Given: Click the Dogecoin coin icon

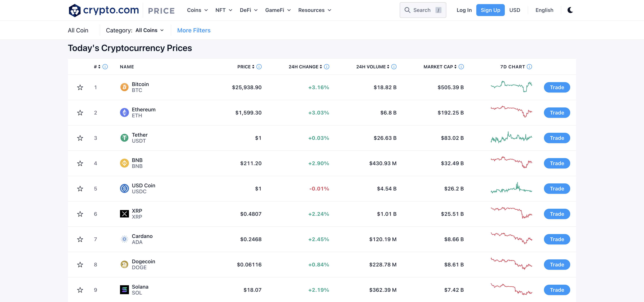Looking at the screenshot, I should [124, 264].
